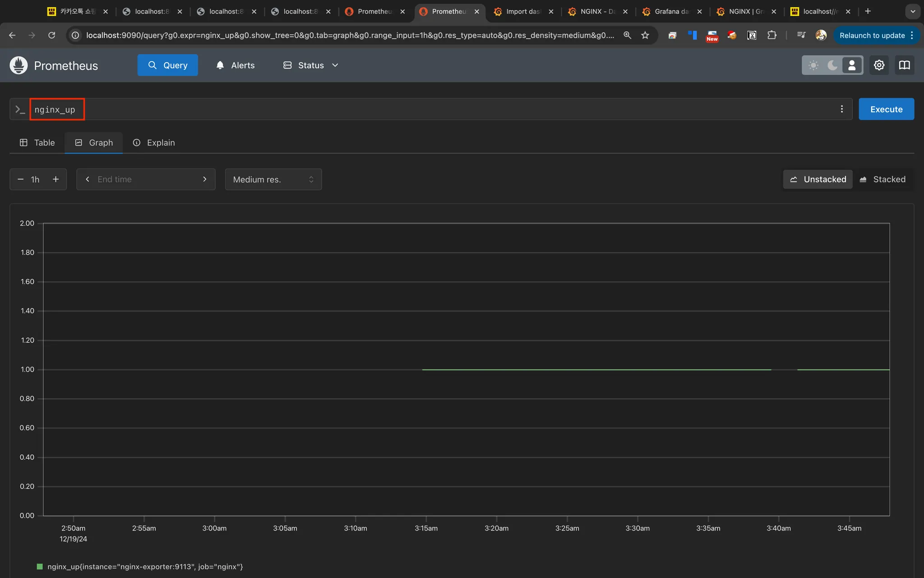This screenshot has height=578, width=924.
Task: Switch to the Explain tab
Action: pyautogui.click(x=154, y=143)
